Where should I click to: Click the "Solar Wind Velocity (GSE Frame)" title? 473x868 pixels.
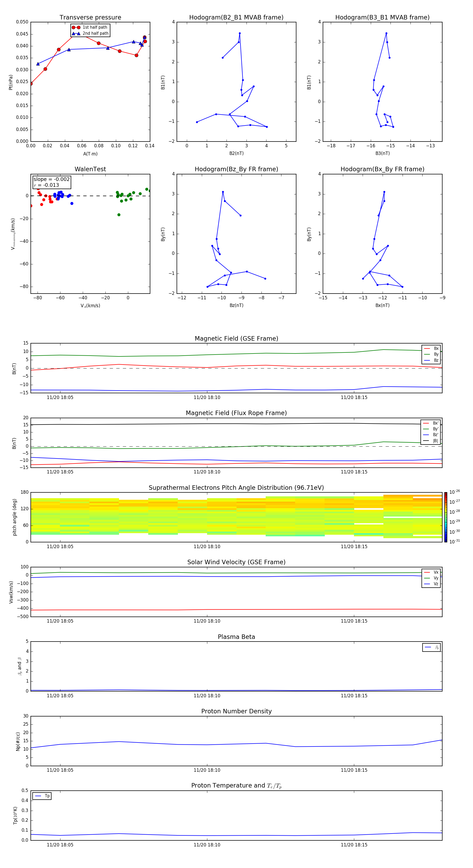click(236, 562)
